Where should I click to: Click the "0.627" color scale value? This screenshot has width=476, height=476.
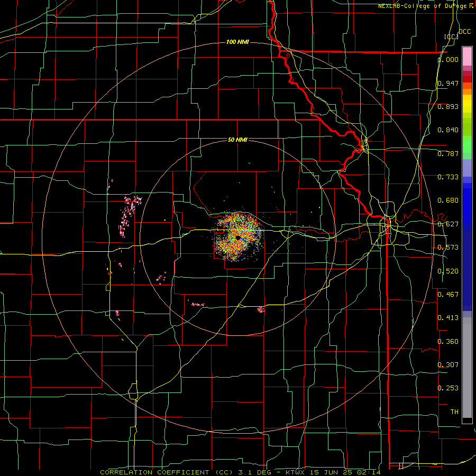[x=448, y=224]
